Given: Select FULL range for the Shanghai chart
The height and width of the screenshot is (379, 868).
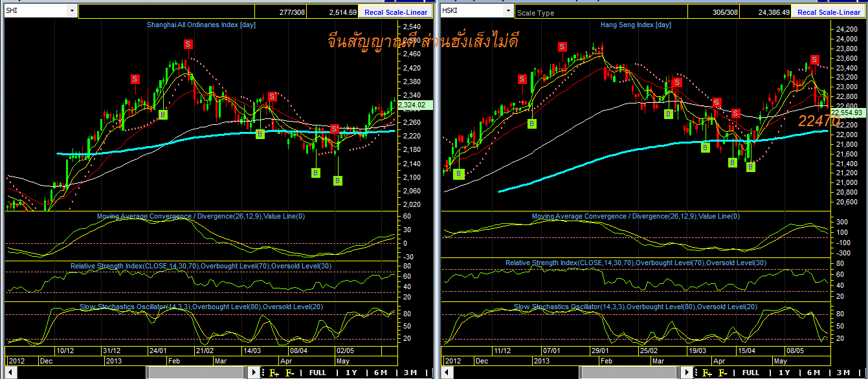Looking at the screenshot, I should point(318,373).
